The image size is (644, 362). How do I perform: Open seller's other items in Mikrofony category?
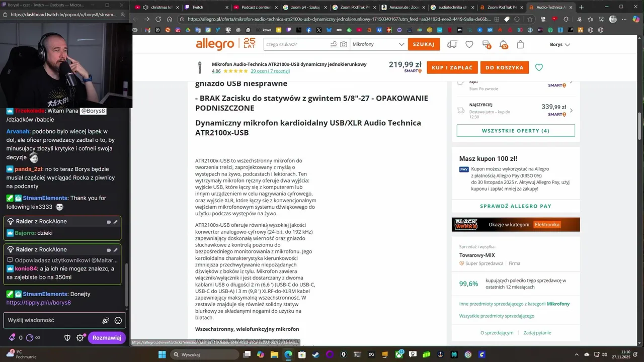514,304
